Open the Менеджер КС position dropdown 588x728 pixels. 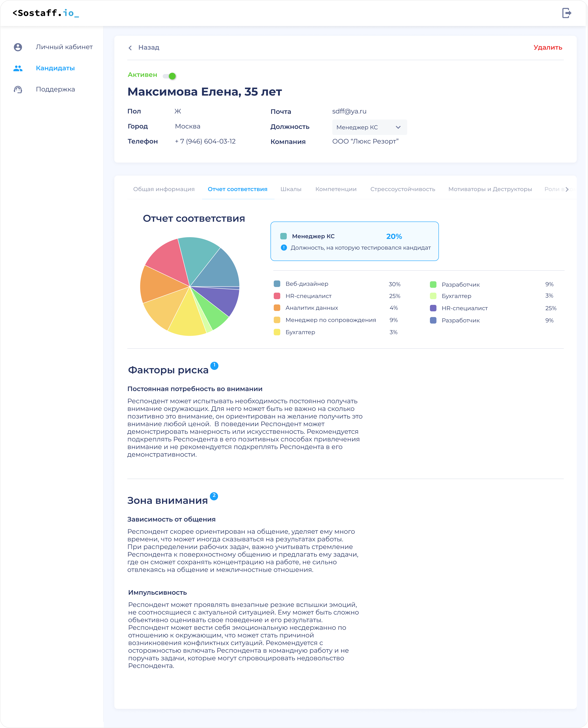(370, 127)
